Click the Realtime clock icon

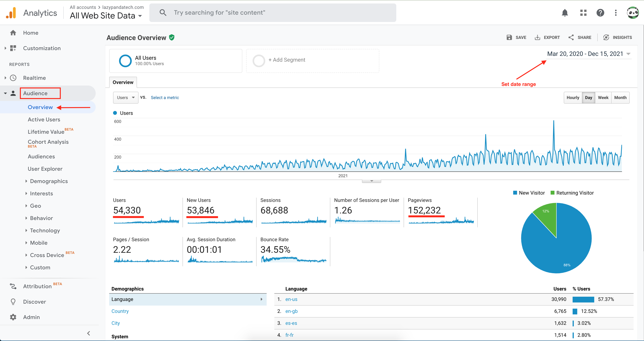point(13,78)
